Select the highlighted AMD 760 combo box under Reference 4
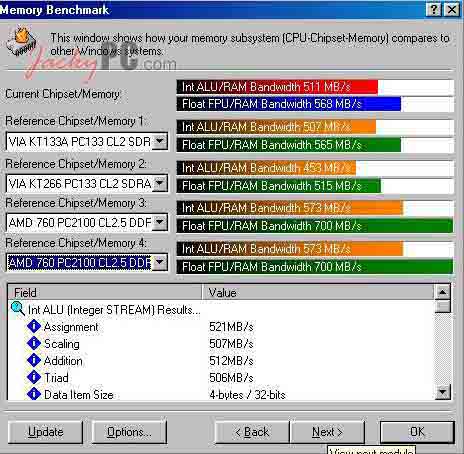 tap(87, 263)
